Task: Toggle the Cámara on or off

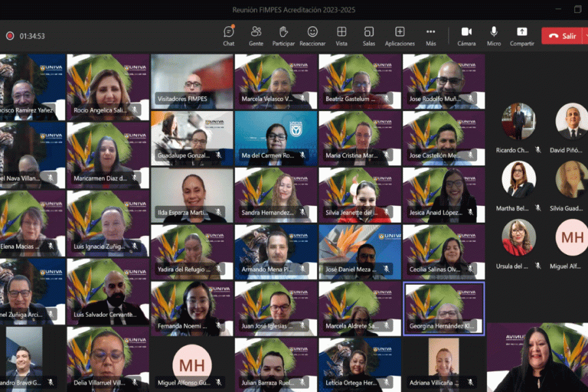Action: 466,35
